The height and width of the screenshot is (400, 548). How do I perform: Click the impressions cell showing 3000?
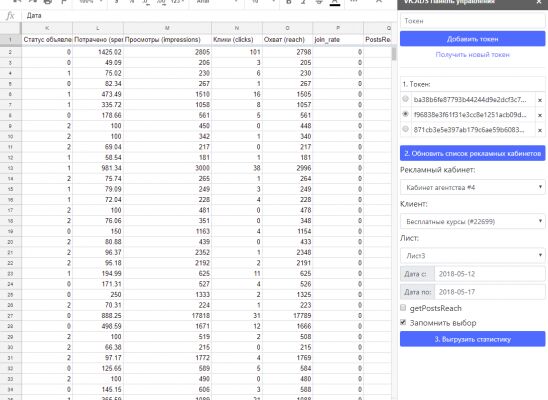pyautogui.click(x=167, y=168)
